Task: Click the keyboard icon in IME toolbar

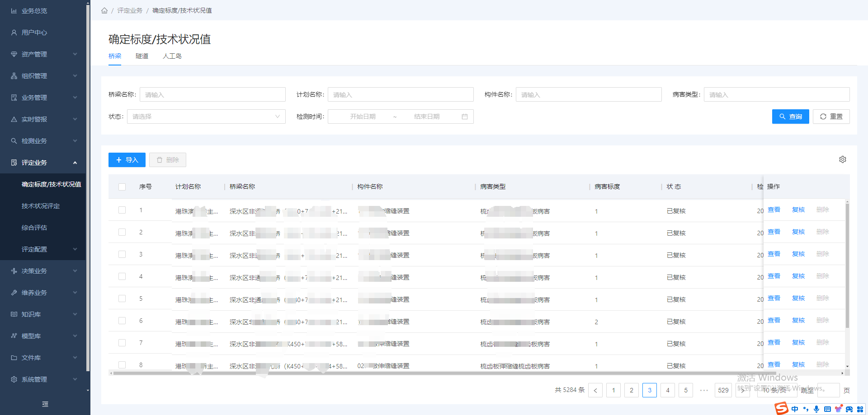Action: [827, 409]
